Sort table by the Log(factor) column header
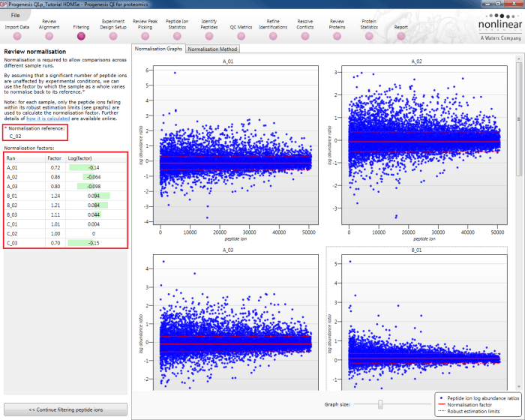 [x=97, y=158]
